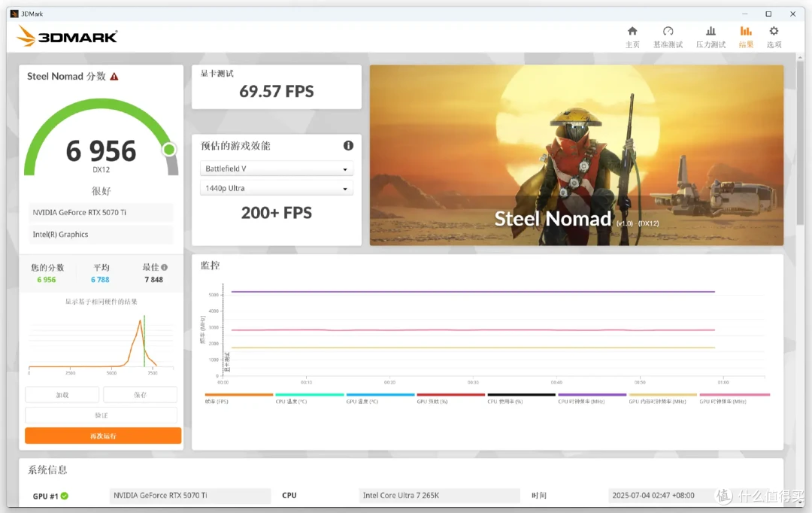
Task: Toggle the 帧率 (FPS) orange legend series
Action: tap(239, 398)
